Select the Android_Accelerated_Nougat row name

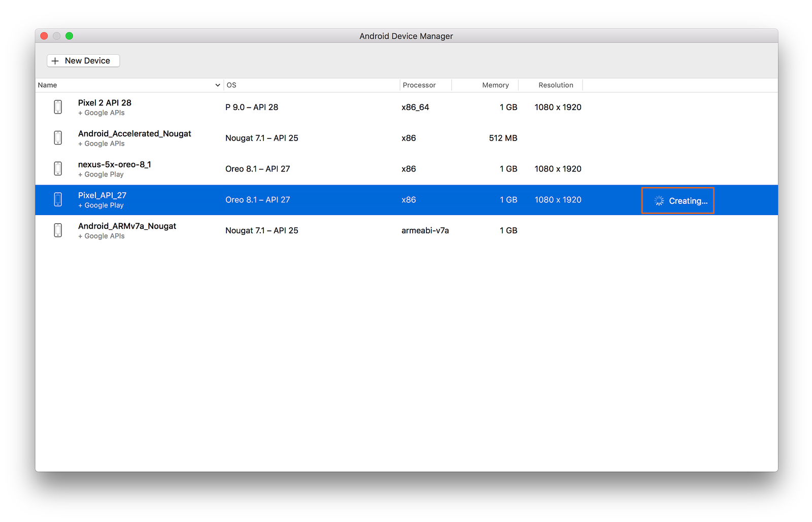click(x=134, y=134)
